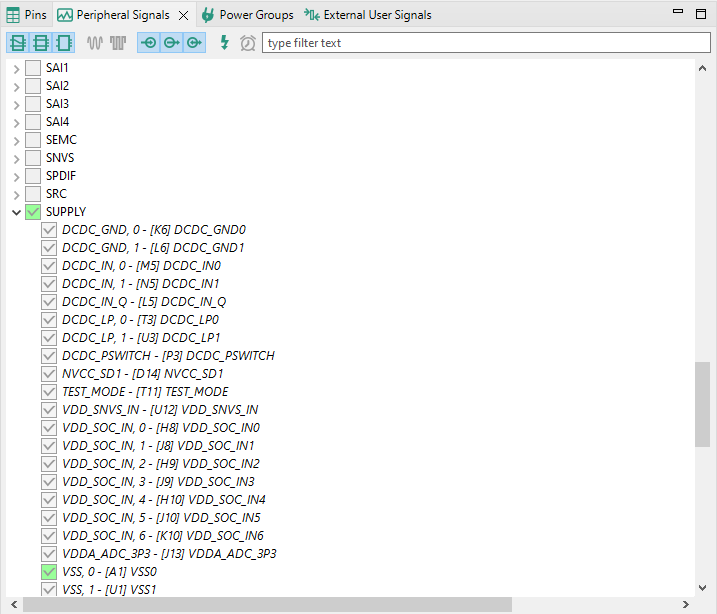Select the DCDC_PSWITCH - [P3] signal row
717x614 pixels.
tap(167, 356)
